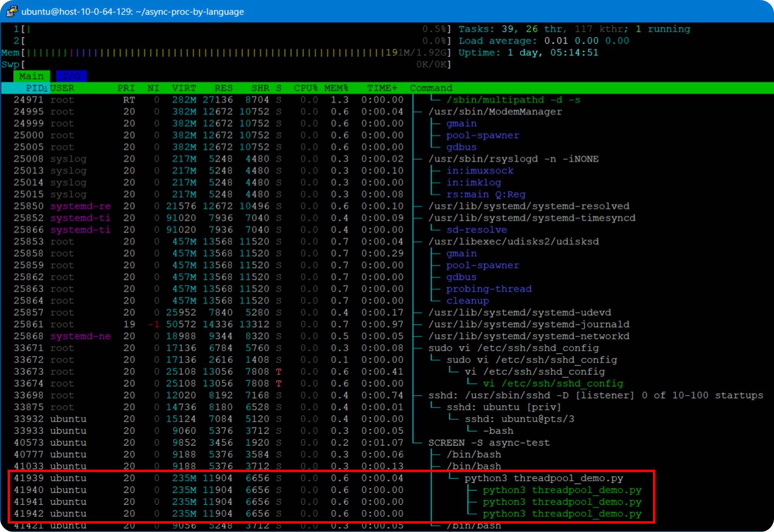This screenshot has width=774, height=532.
Task: Switch to the I/O tab
Action: [71, 76]
